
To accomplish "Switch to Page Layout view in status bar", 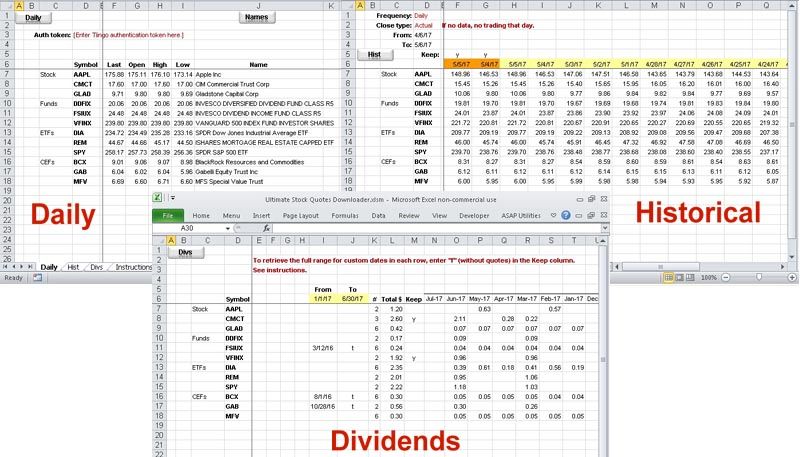I will (x=680, y=277).
